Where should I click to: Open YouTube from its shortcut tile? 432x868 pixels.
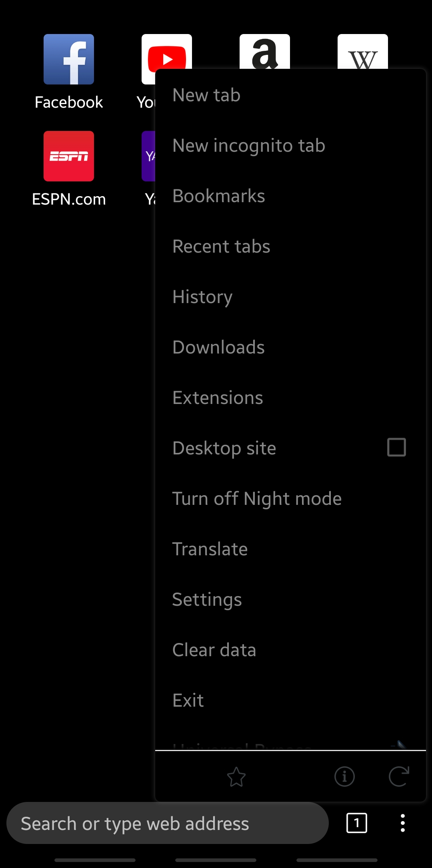[x=167, y=58]
